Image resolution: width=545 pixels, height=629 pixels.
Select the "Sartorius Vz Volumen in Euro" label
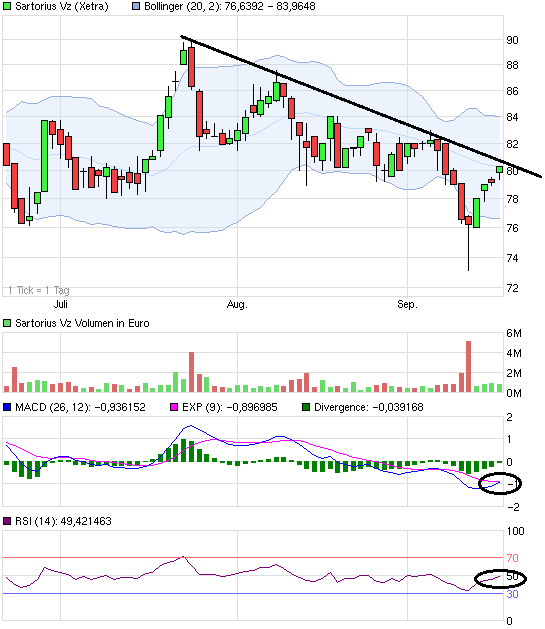click(82, 323)
